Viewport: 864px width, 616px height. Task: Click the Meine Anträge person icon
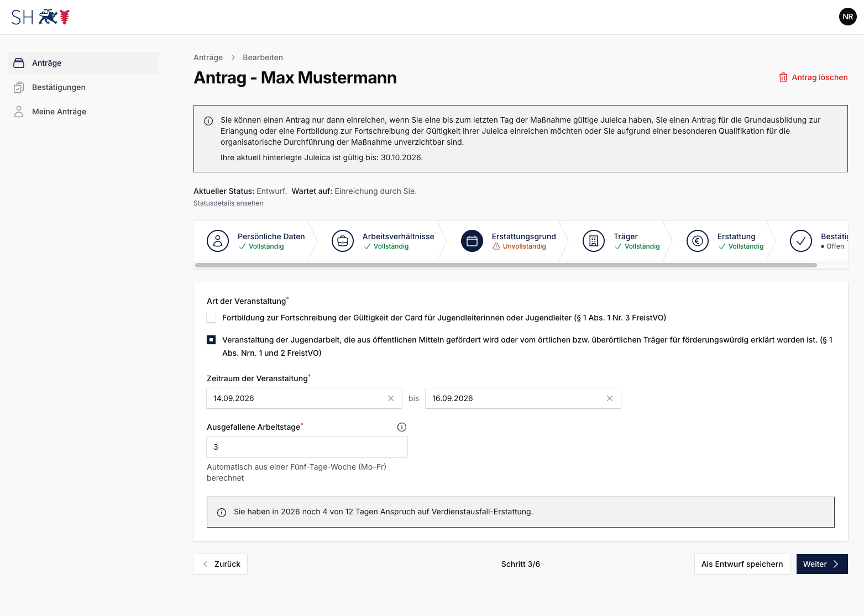(19, 112)
